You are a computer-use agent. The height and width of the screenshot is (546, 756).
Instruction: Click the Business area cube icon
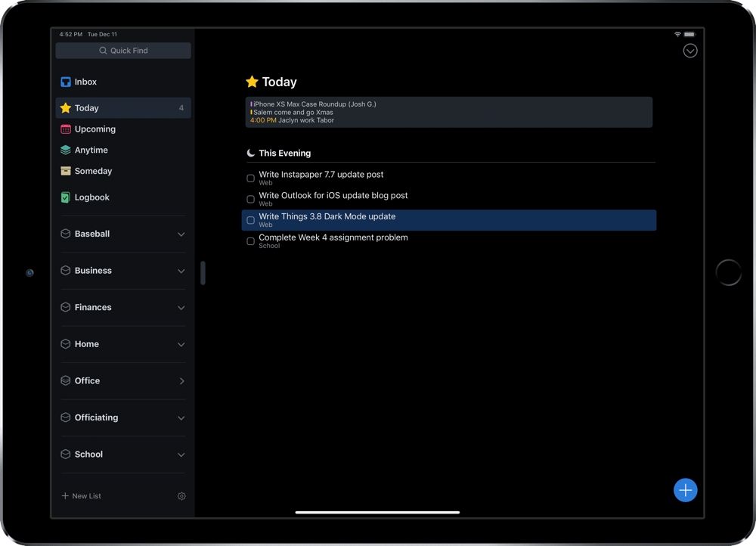pos(66,271)
